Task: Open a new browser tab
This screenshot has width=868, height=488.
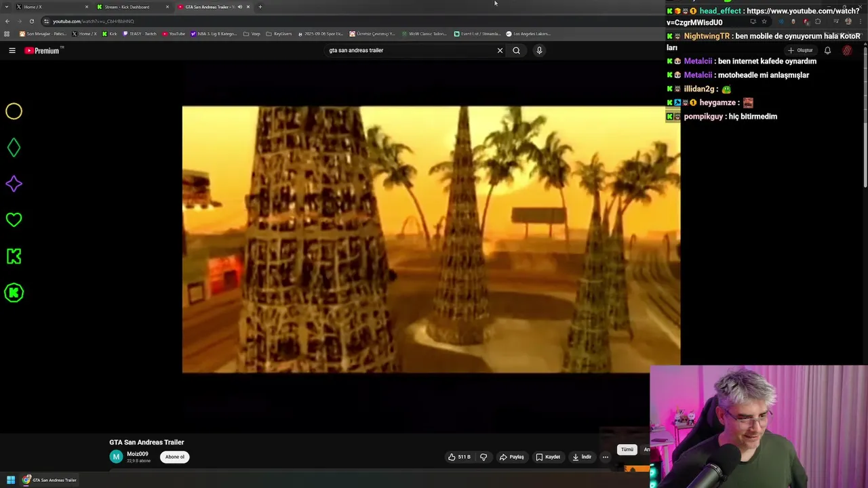Action: (260, 7)
